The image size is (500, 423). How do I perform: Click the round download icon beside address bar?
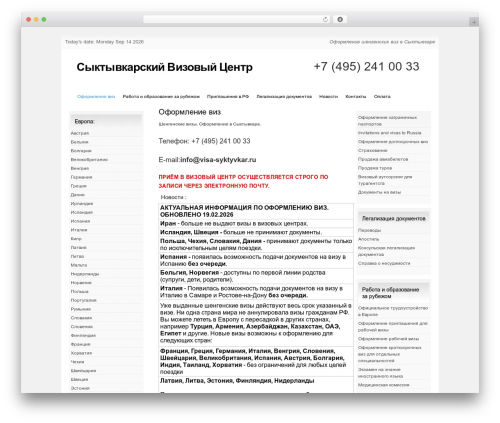pos(340,20)
